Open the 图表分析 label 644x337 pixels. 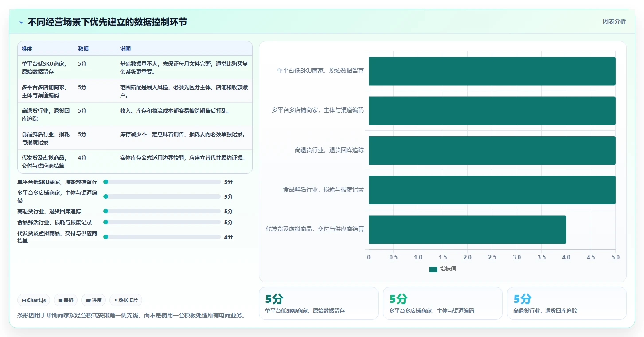click(x=614, y=21)
